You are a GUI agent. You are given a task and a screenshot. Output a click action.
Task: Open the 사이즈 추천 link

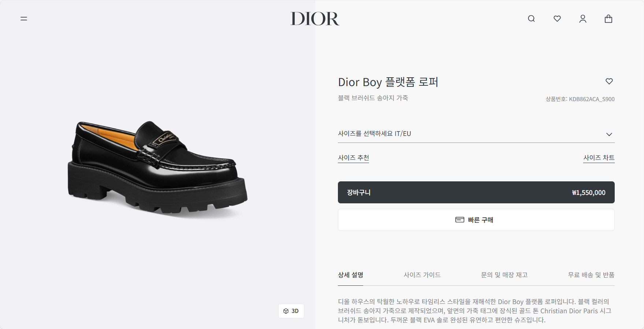pos(353,158)
